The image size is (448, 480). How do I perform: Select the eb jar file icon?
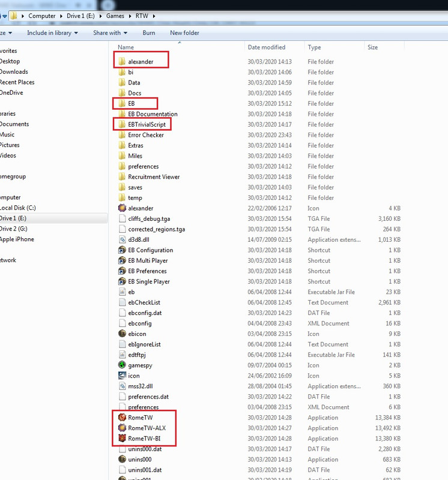point(122,292)
